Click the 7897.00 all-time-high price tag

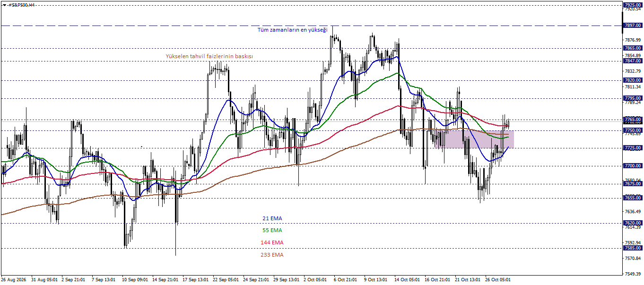(x=632, y=26)
